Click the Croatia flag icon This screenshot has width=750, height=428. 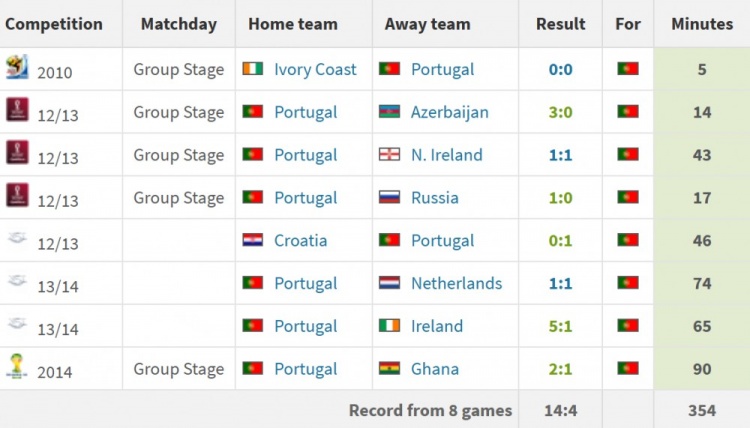tap(253, 240)
